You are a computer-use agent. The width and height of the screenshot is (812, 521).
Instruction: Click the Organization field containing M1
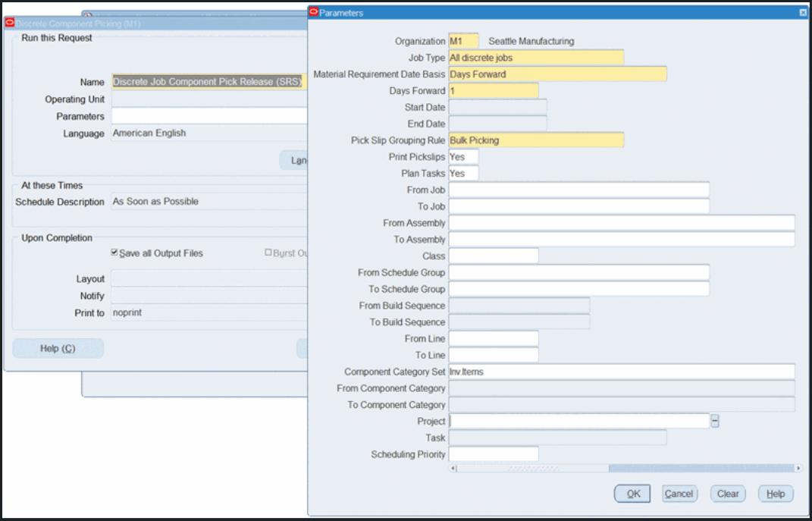[463, 41]
